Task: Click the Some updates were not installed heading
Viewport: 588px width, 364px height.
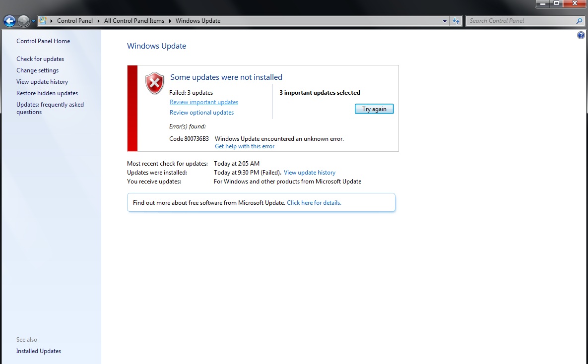Action: click(226, 77)
